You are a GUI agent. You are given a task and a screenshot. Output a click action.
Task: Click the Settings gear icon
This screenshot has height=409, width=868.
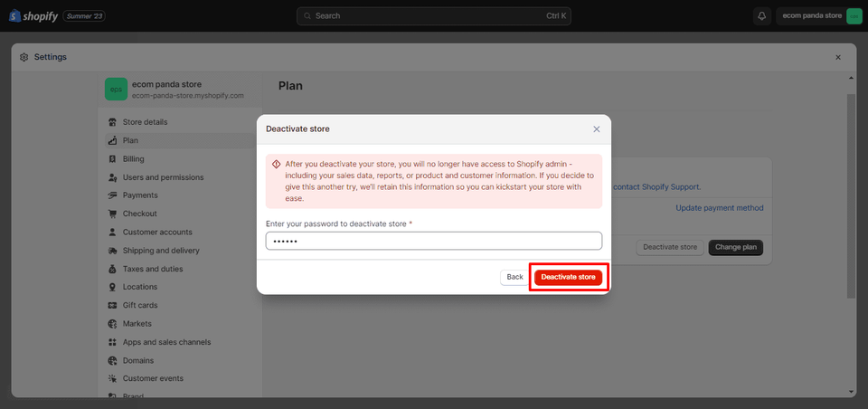[24, 57]
